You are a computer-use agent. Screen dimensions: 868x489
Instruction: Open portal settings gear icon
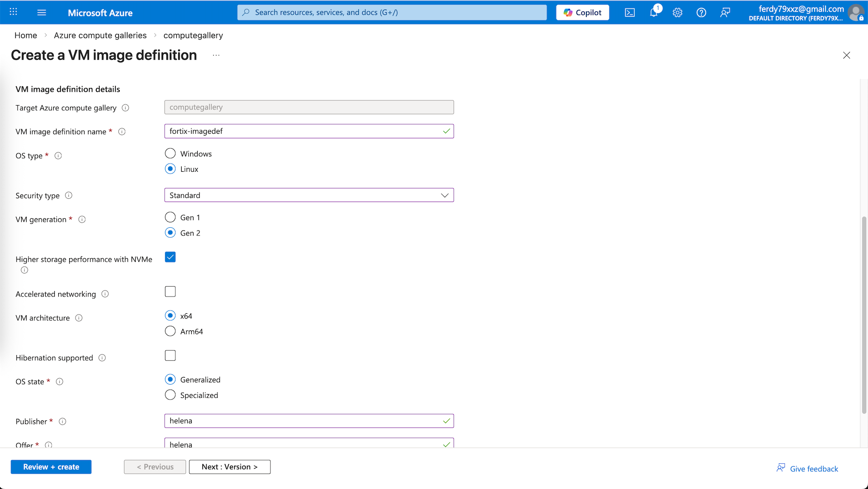coord(677,13)
